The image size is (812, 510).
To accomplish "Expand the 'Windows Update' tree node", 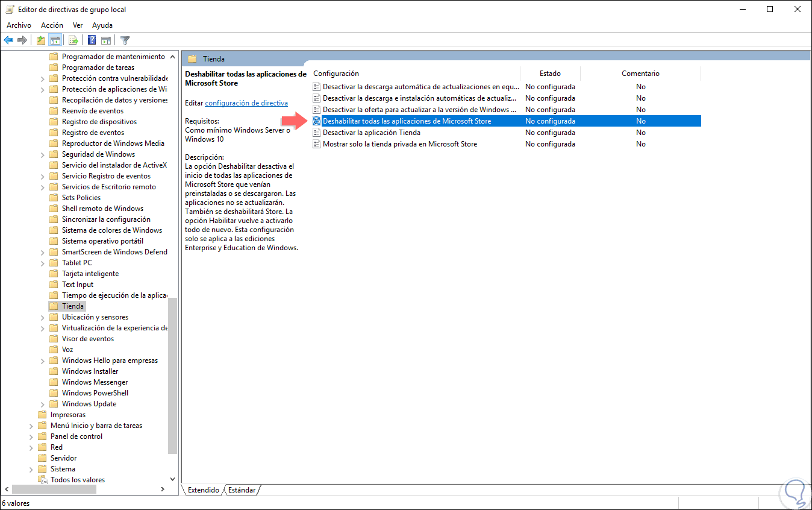I will (x=43, y=404).
